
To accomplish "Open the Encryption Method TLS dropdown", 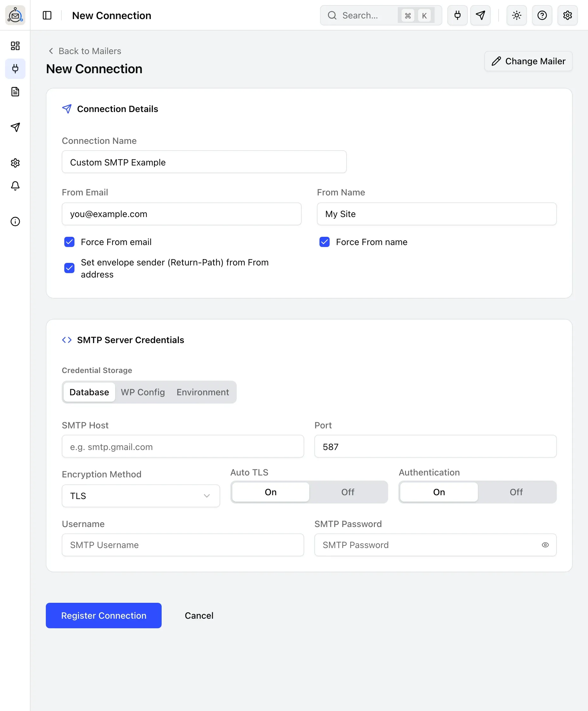I will [x=141, y=496].
